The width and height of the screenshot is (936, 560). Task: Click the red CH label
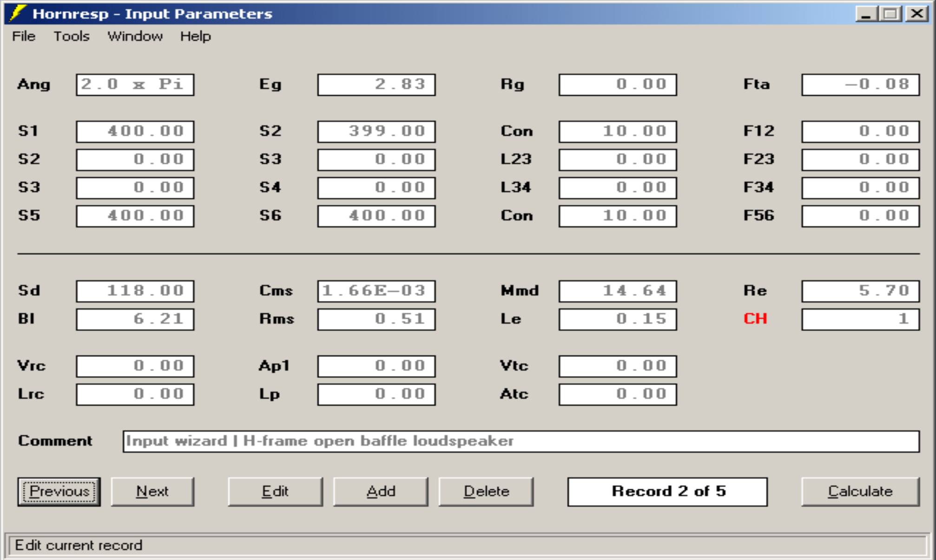[755, 319]
